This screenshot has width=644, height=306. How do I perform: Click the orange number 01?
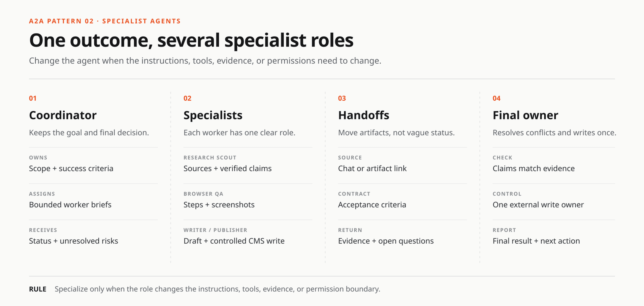pyautogui.click(x=33, y=98)
